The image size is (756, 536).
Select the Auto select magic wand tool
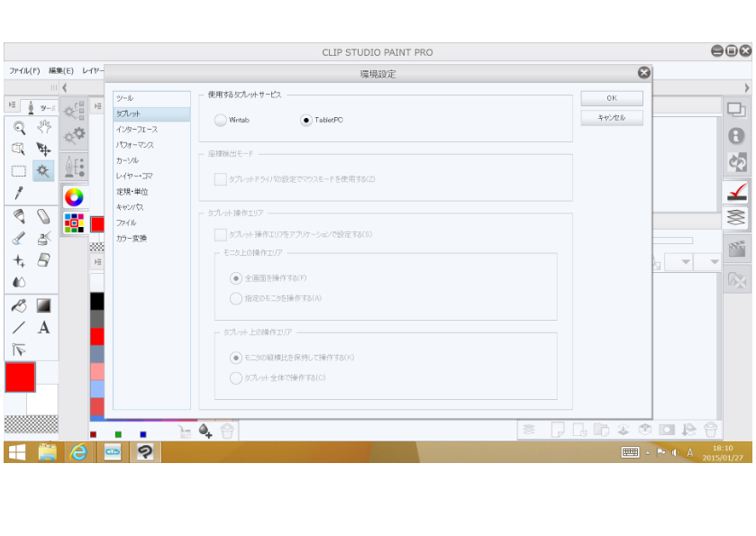coord(43,170)
